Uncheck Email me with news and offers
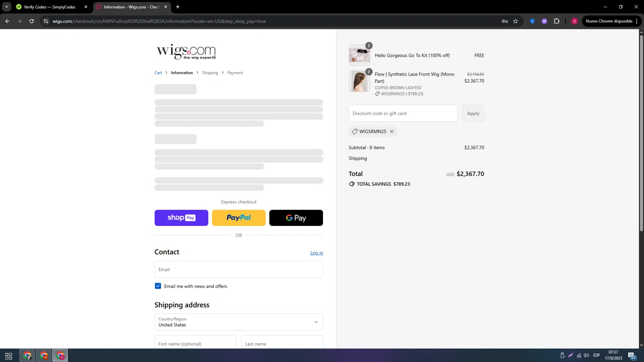Viewport: 644px width, 362px height. (158, 286)
